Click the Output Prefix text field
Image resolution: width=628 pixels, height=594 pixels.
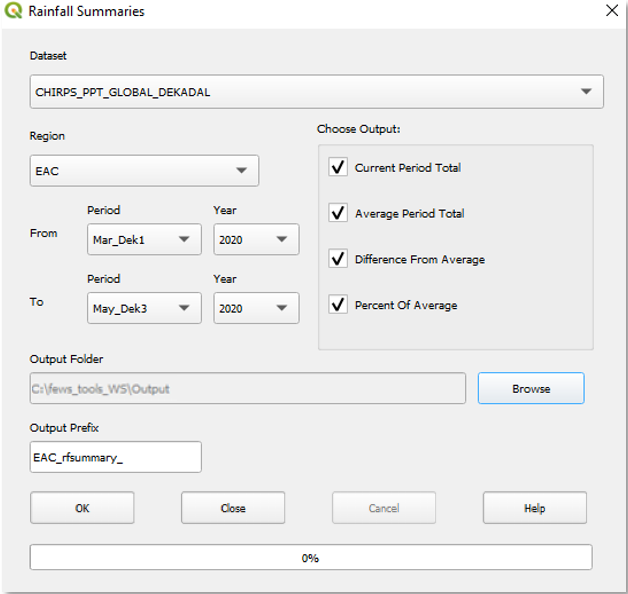pyautogui.click(x=116, y=457)
